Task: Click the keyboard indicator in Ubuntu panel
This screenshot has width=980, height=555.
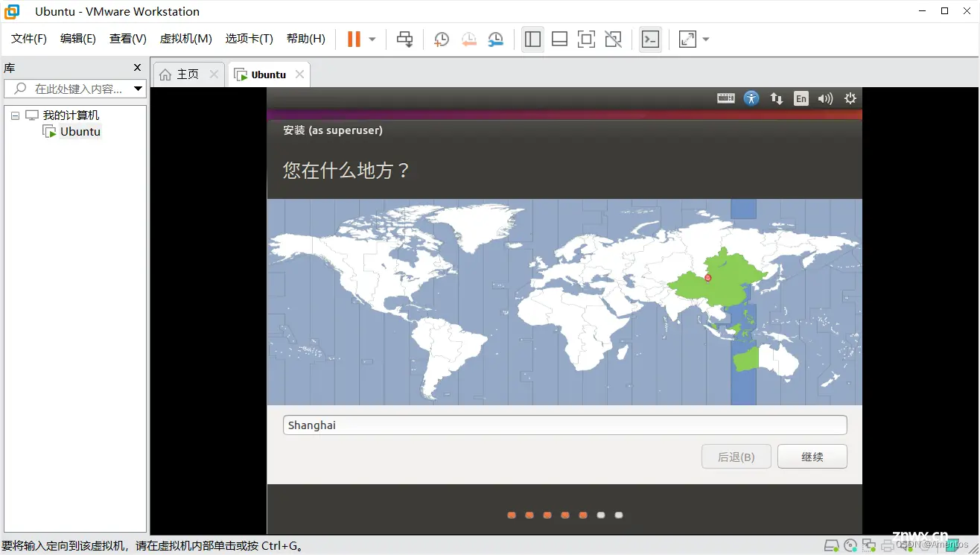Action: 726,98
